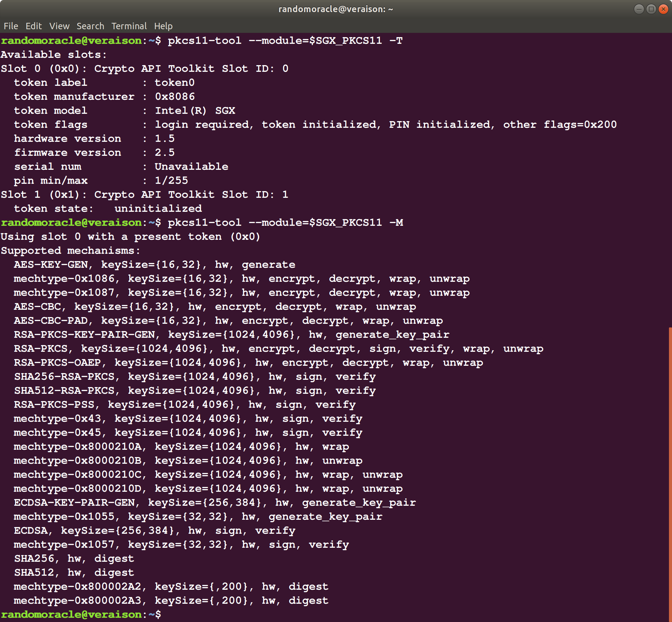Screen dimensions: 672x622
Task: Open the Edit menu
Action: click(x=33, y=26)
